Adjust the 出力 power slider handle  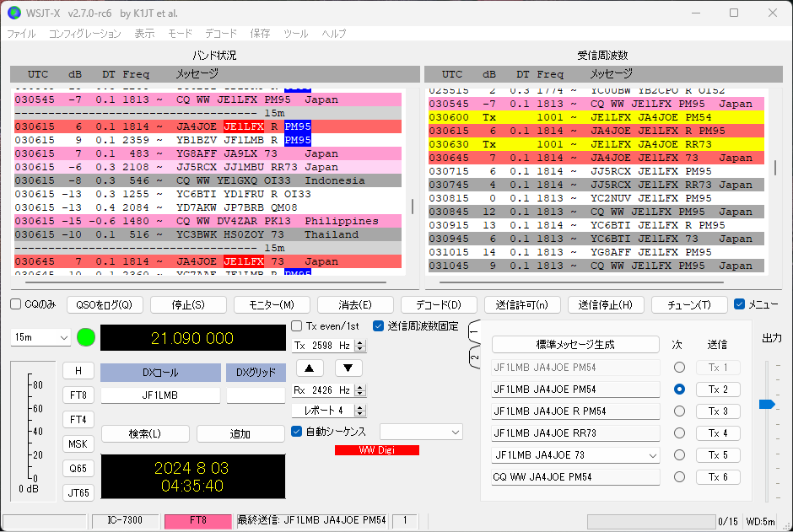[767, 404]
